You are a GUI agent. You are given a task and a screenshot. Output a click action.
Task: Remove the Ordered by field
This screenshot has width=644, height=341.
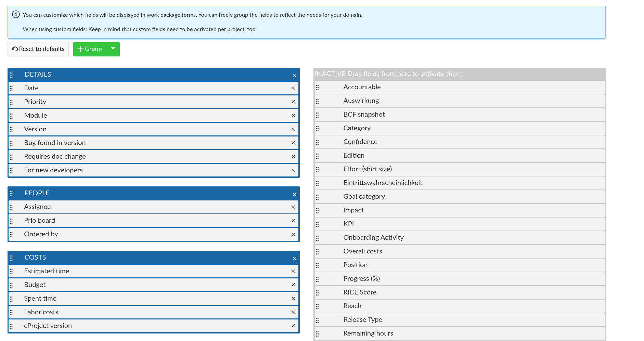coord(293,235)
